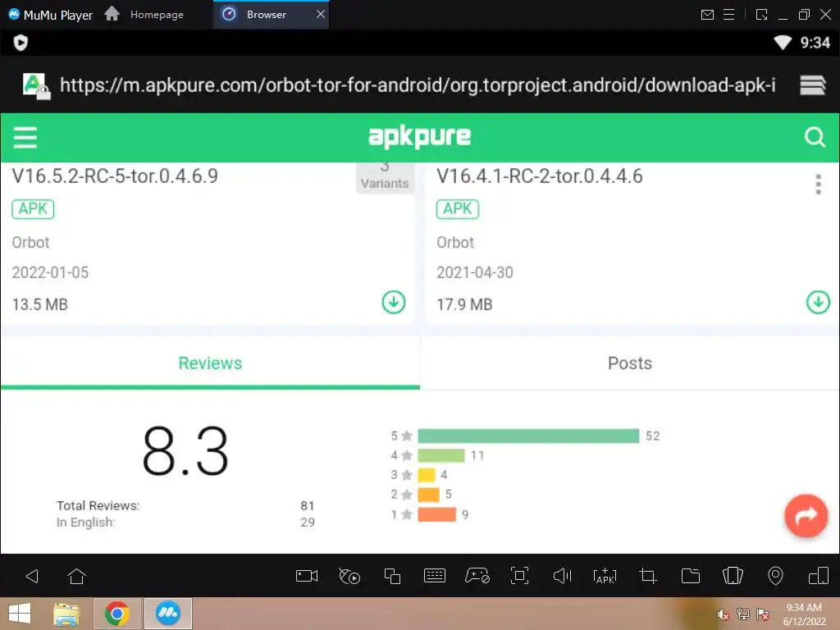Click the In English reviews label
Screen dimensions: 840x630
[x=85, y=523]
